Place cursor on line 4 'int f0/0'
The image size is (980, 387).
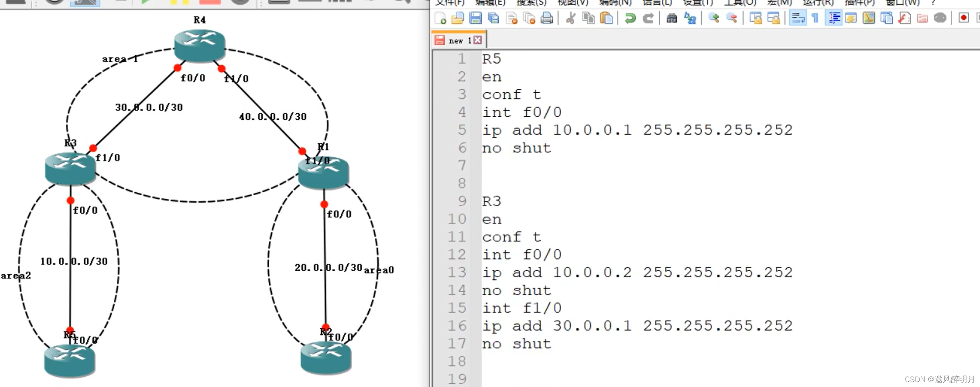click(x=522, y=113)
